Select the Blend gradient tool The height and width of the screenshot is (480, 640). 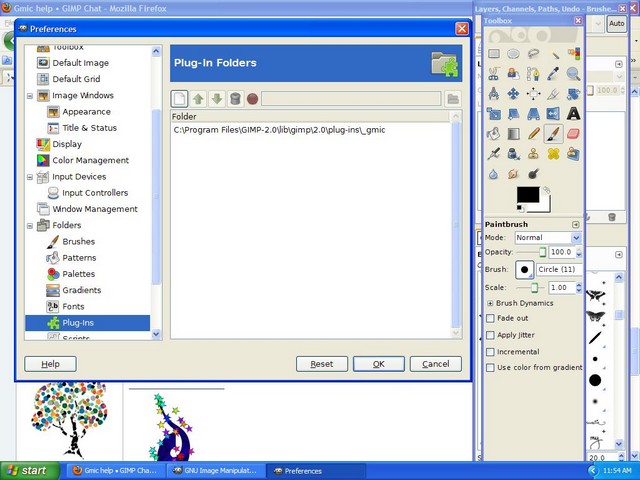[x=513, y=133]
